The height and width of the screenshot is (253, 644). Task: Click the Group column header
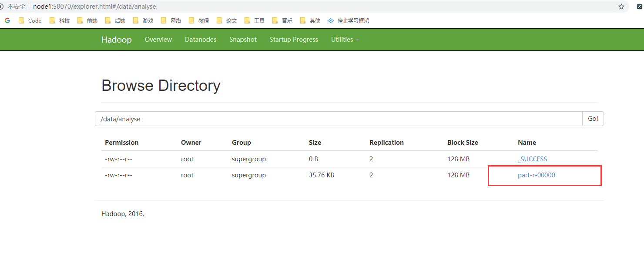[x=241, y=143]
